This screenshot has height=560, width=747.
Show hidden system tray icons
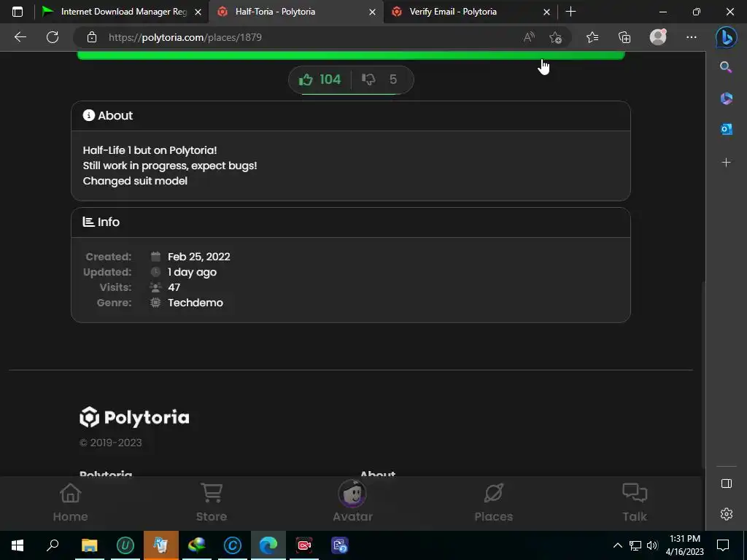tap(617, 545)
